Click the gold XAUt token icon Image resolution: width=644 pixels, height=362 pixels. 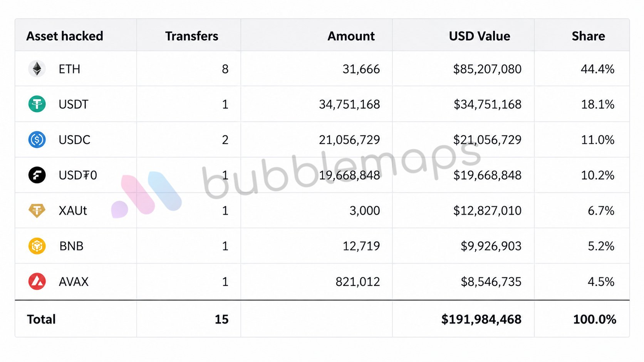37,210
